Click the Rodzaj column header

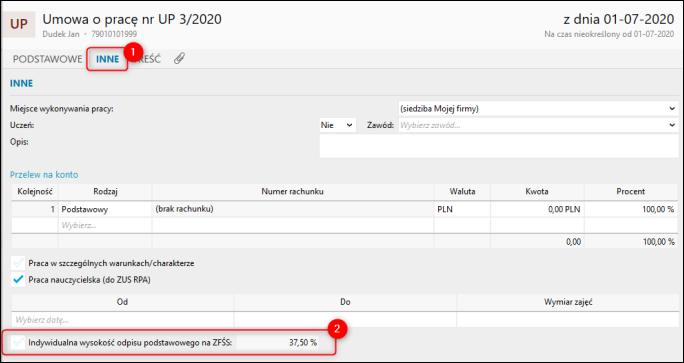click(x=105, y=191)
